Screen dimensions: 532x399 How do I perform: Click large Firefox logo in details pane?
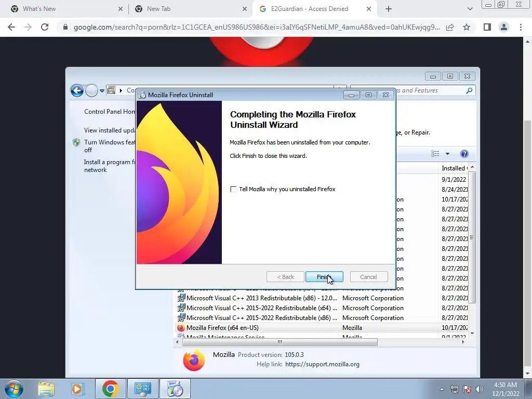pyautogui.click(x=194, y=360)
